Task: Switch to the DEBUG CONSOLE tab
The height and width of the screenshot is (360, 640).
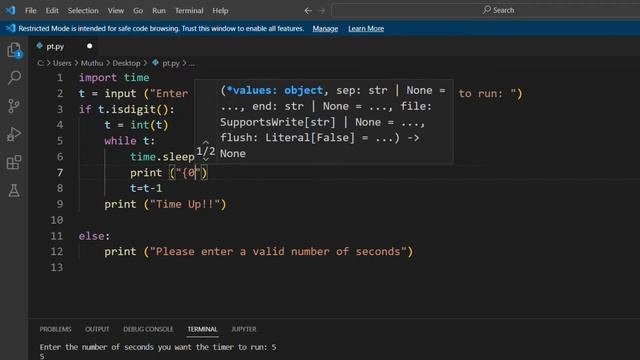Action: (148, 329)
